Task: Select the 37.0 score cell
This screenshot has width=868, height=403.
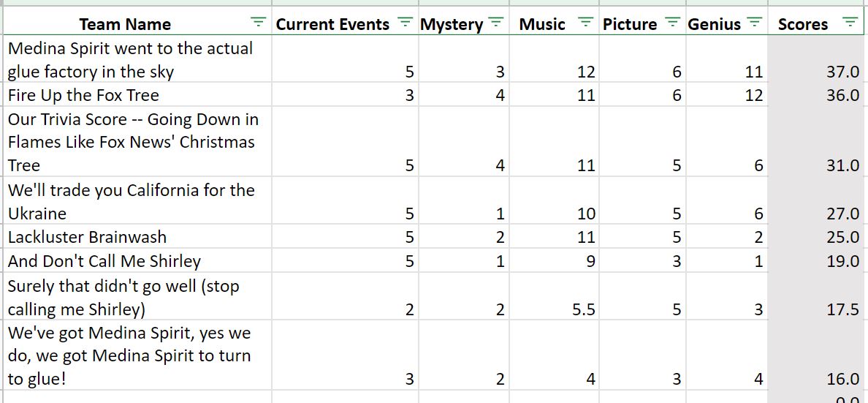Action: [818, 59]
